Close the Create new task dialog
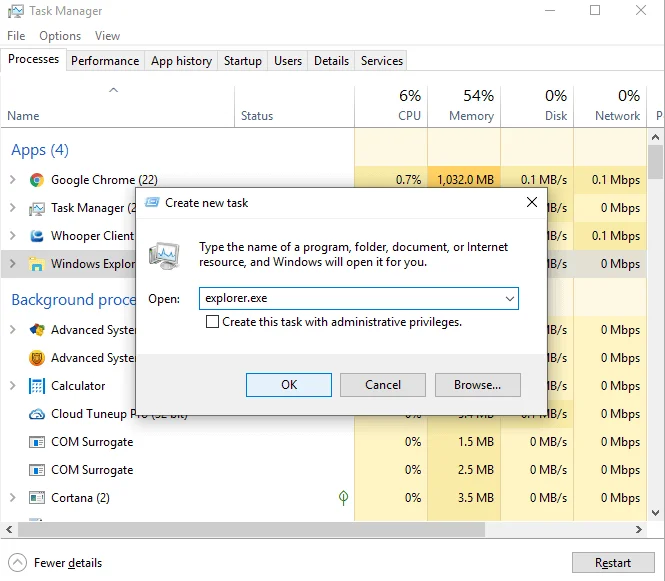The height and width of the screenshot is (581, 665). 532,202
